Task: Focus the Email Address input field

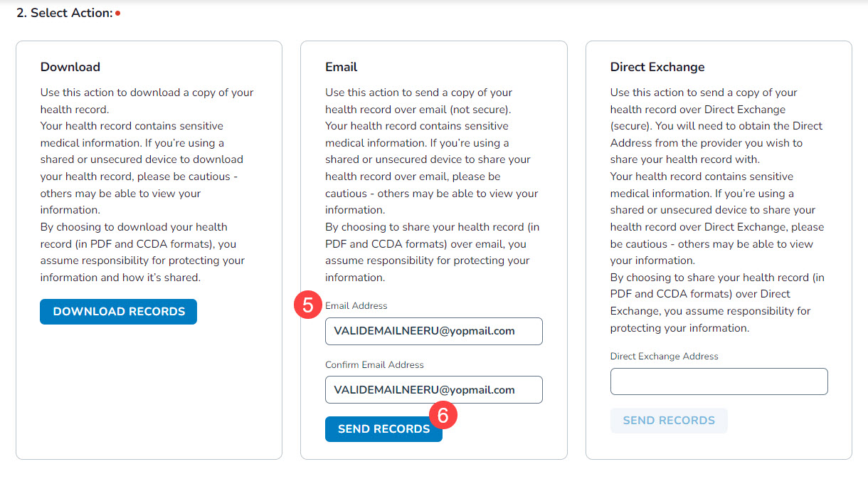Action: point(433,331)
